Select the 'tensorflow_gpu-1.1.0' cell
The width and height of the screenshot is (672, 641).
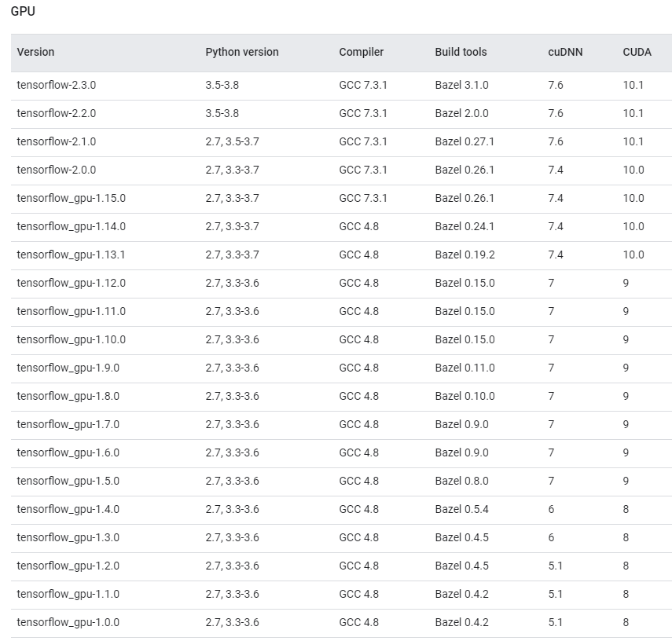[x=68, y=595]
